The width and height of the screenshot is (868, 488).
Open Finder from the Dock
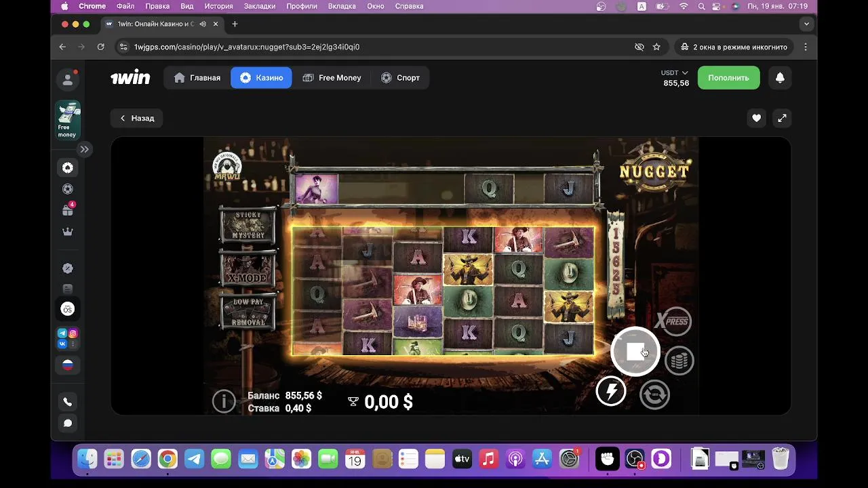click(87, 459)
